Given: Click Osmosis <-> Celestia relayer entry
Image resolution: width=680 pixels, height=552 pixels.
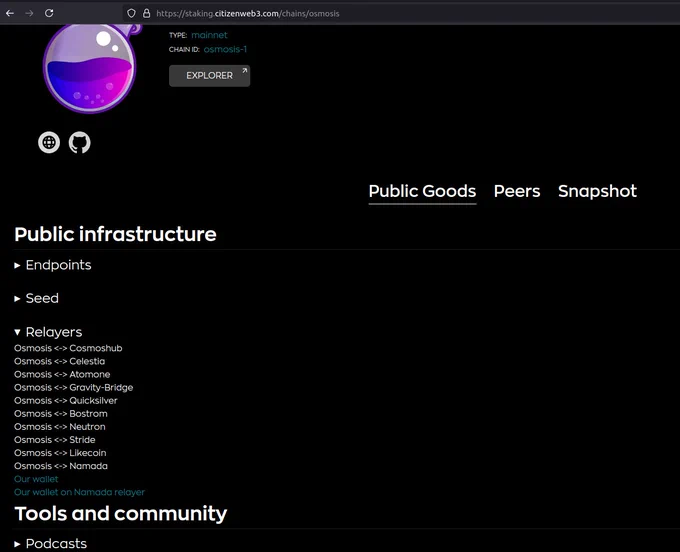Looking at the screenshot, I should [59, 361].
